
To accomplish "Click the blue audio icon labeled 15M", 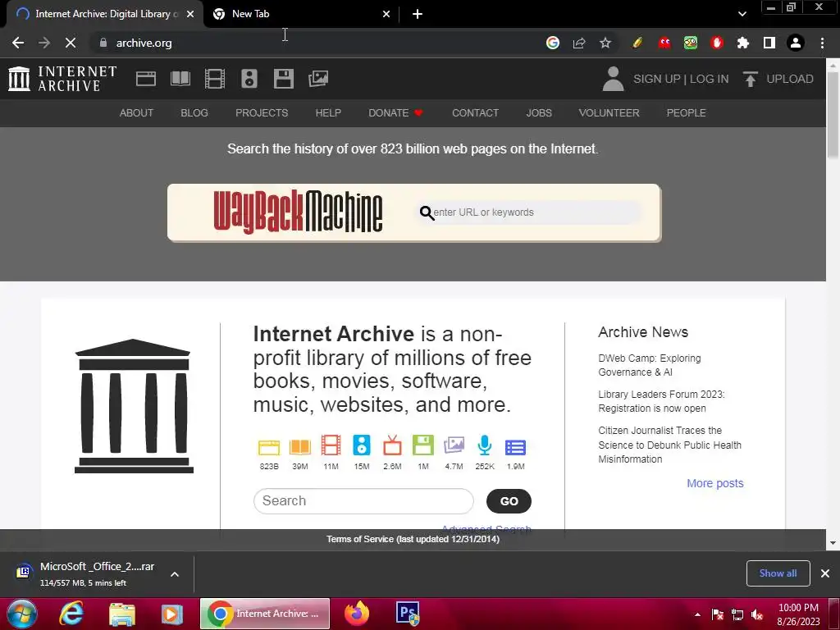I will pyautogui.click(x=362, y=445).
